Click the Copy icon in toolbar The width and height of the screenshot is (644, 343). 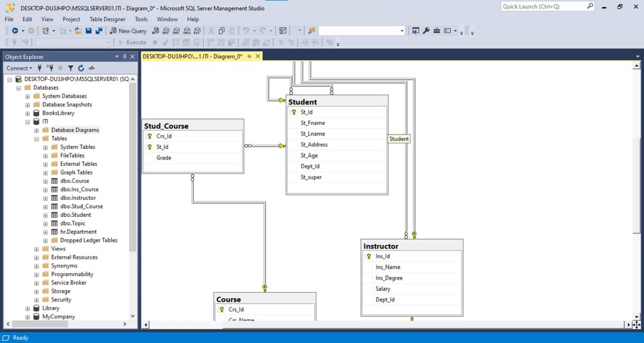pyautogui.click(x=221, y=31)
